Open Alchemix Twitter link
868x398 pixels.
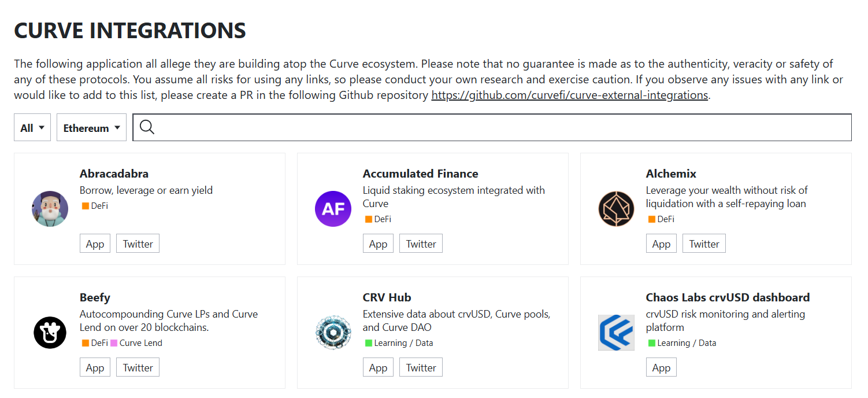point(704,244)
